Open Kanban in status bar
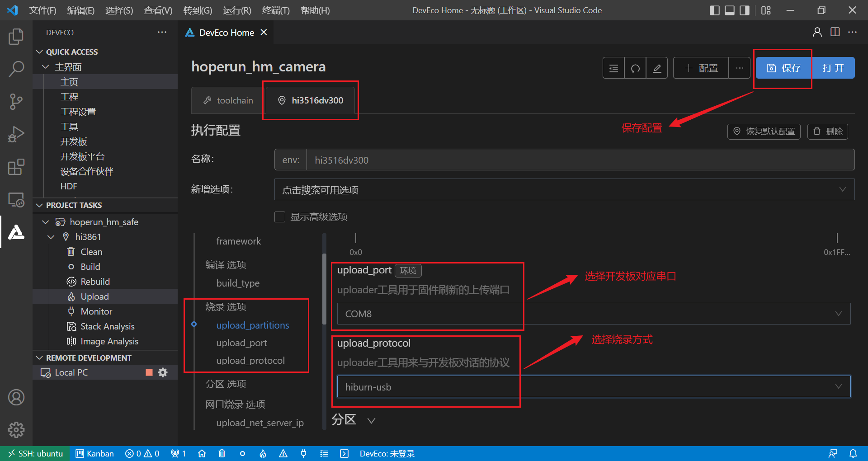The width and height of the screenshot is (868, 461). [x=94, y=453]
